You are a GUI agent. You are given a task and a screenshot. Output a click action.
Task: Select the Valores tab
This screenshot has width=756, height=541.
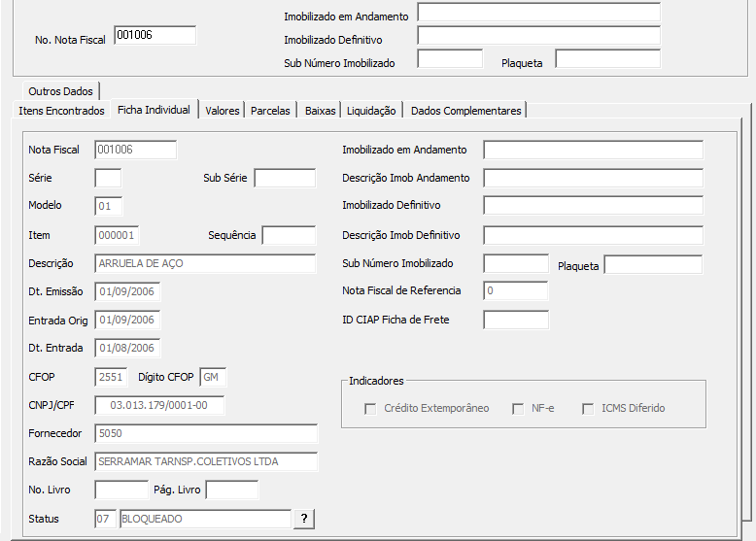(223, 111)
